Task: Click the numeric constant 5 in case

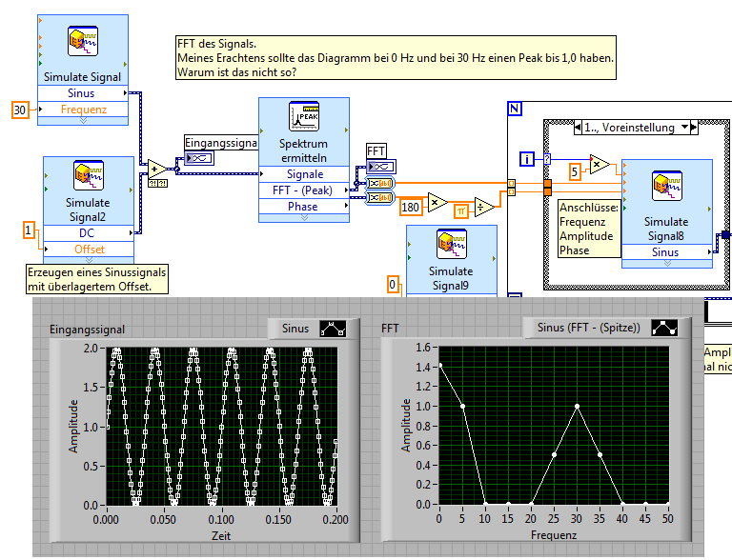Action: 575,172
